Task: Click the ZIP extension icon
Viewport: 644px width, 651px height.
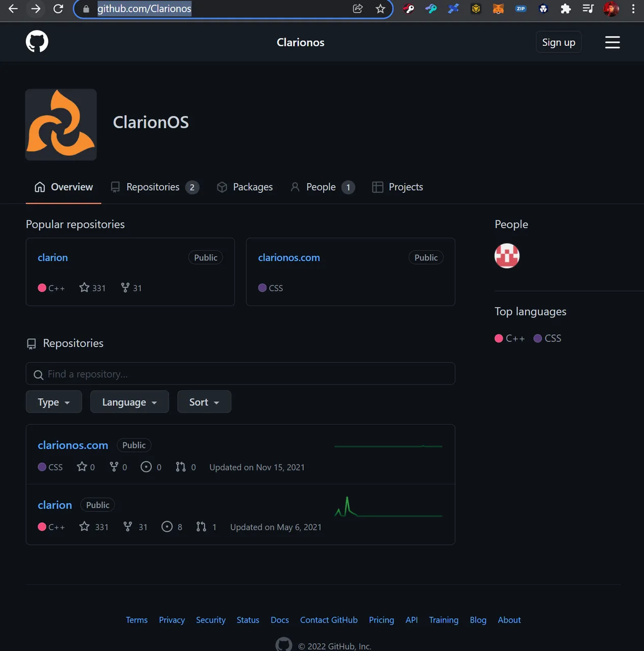Action: pyautogui.click(x=520, y=9)
